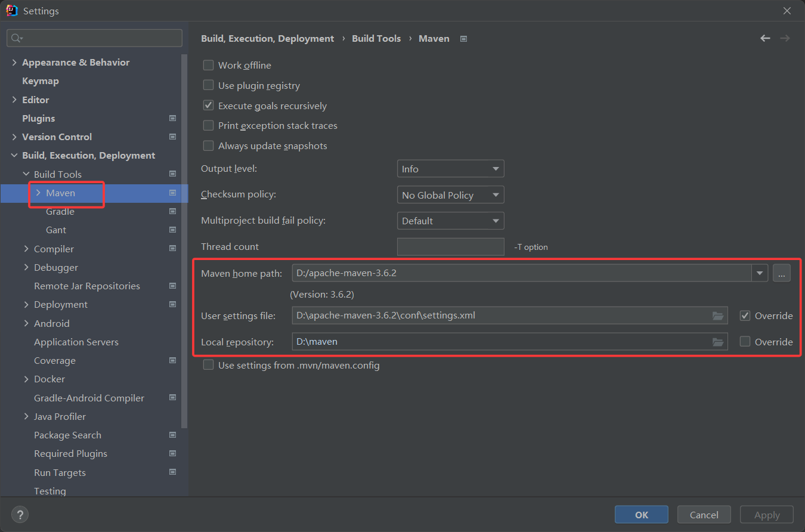Click the Apply button
Image resolution: width=805 pixels, height=532 pixels.
(767, 515)
